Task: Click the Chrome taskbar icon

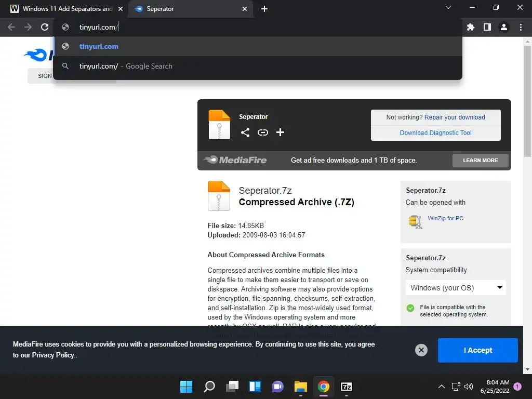Action: click(323, 387)
